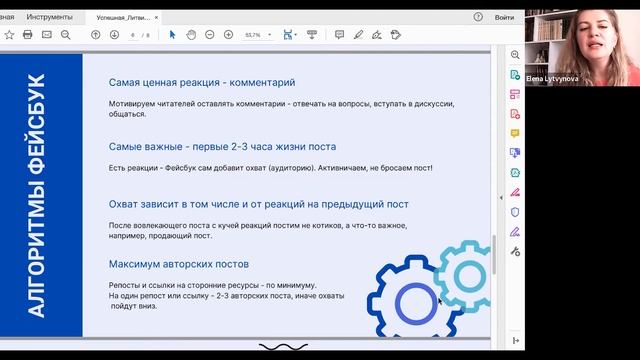Open search tool in right sidebar
Viewport: 640px width, 360px height.
[x=515, y=55]
